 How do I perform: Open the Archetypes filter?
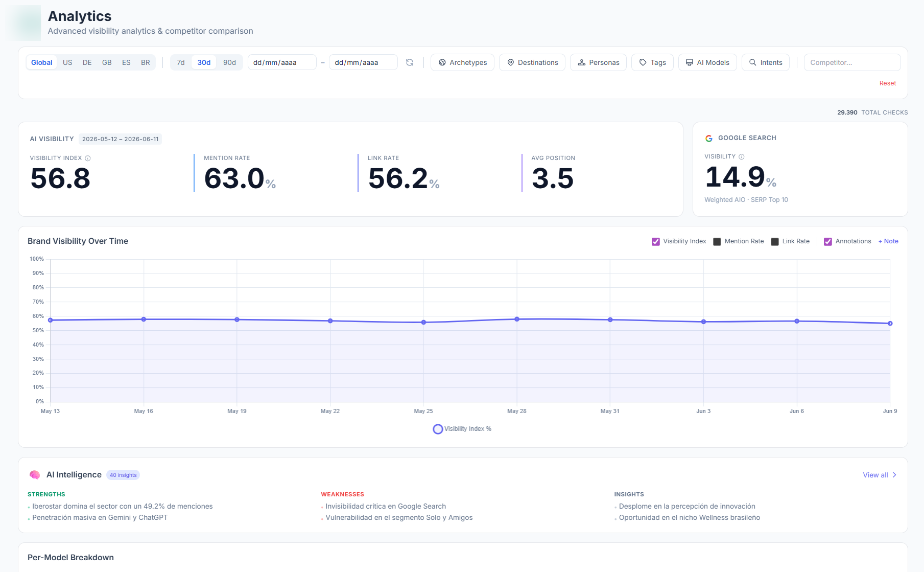point(462,62)
